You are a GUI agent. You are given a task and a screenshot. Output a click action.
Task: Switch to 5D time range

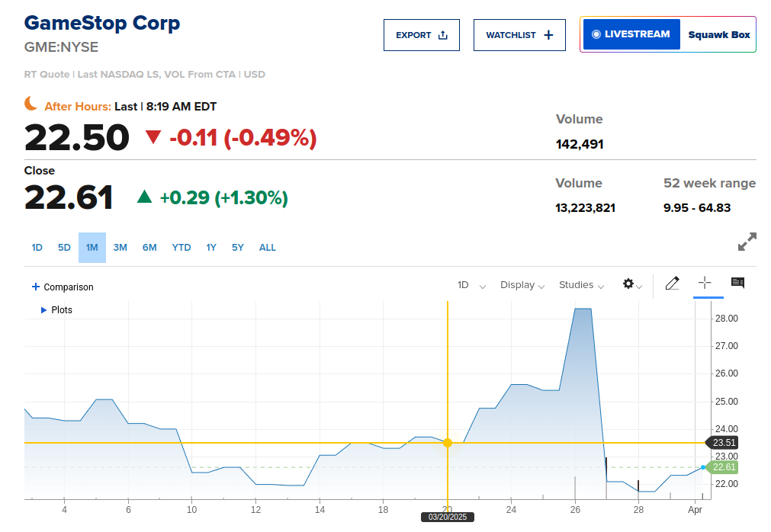[x=64, y=248]
